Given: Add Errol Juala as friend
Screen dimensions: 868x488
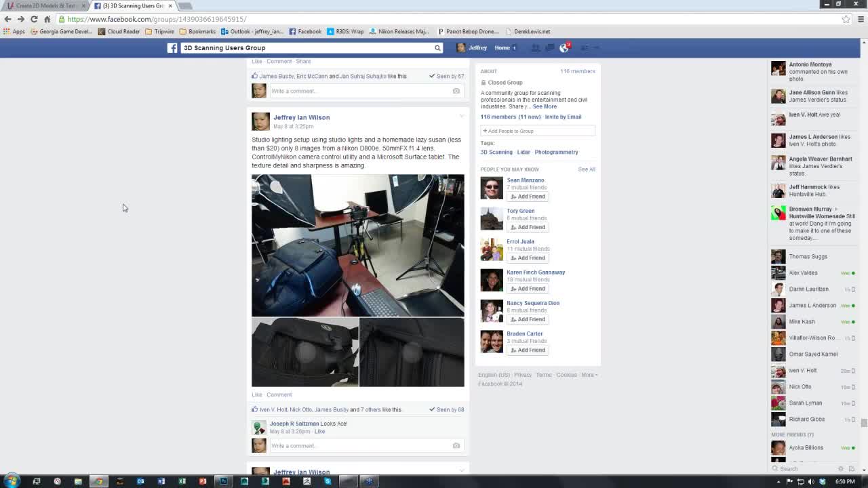Looking at the screenshot, I should pyautogui.click(x=528, y=258).
